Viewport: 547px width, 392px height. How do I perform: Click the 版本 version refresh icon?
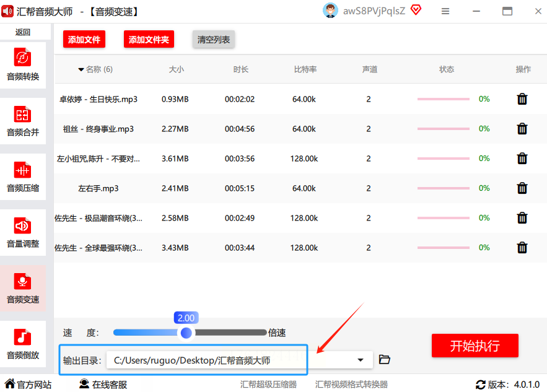tap(480, 385)
